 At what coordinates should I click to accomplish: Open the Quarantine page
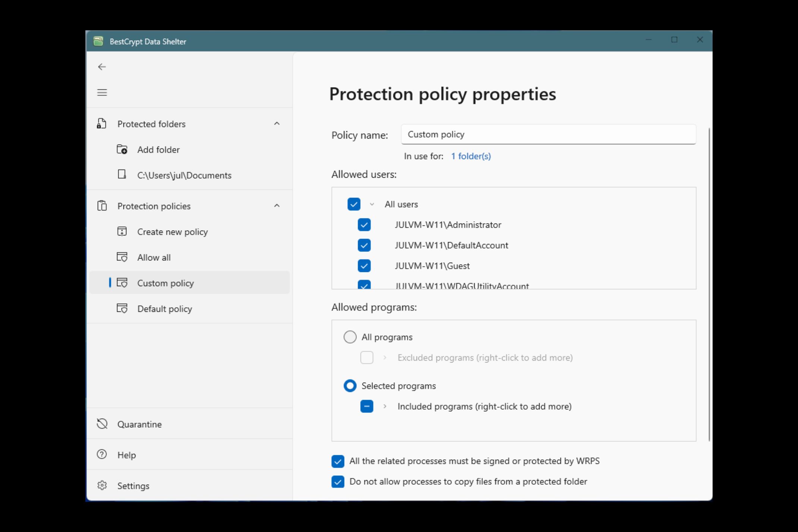click(x=189, y=424)
